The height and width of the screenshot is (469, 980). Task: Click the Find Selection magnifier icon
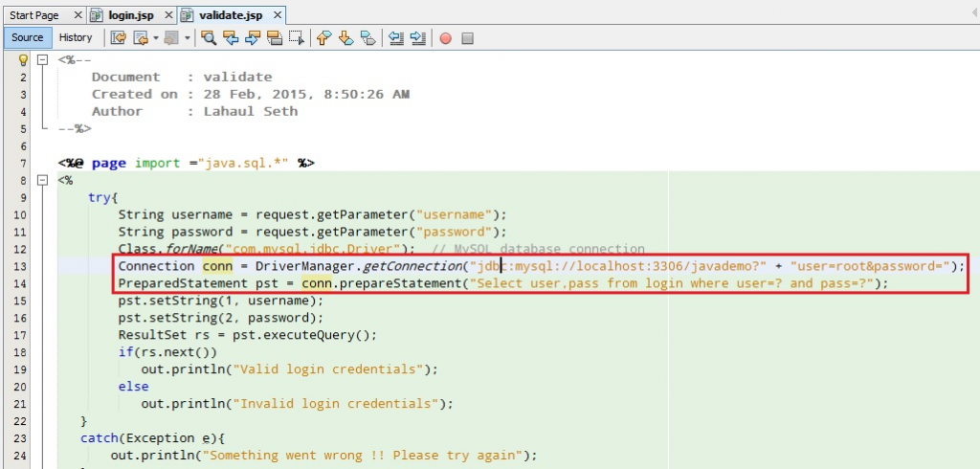coord(208,38)
